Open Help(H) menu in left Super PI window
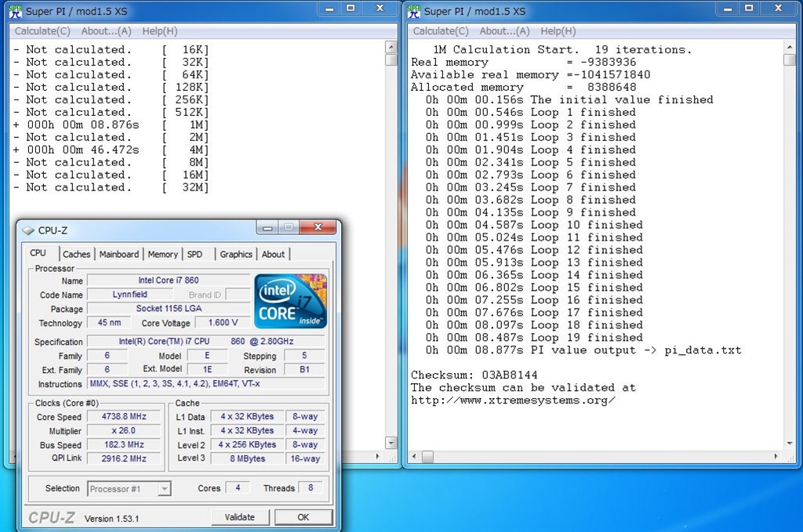This screenshot has width=803, height=532. 160,31
